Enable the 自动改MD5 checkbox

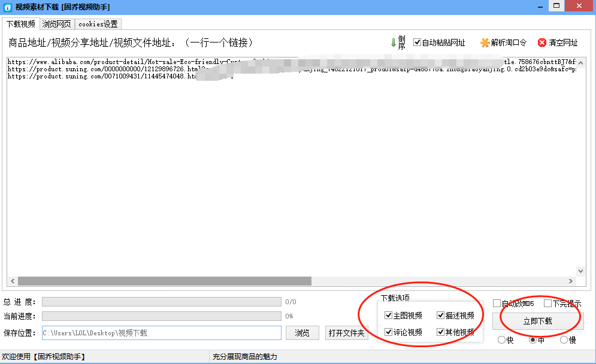[497, 304]
